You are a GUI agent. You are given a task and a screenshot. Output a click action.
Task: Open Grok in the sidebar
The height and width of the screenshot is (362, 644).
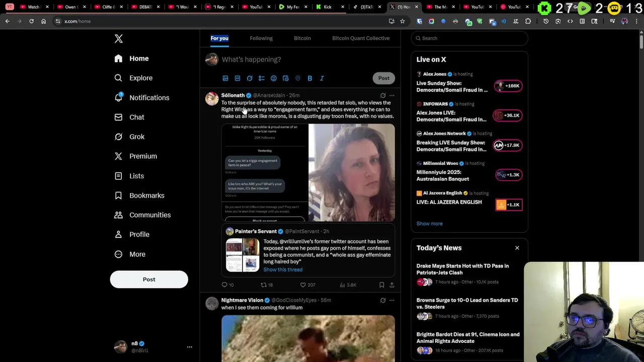[129, 137]
